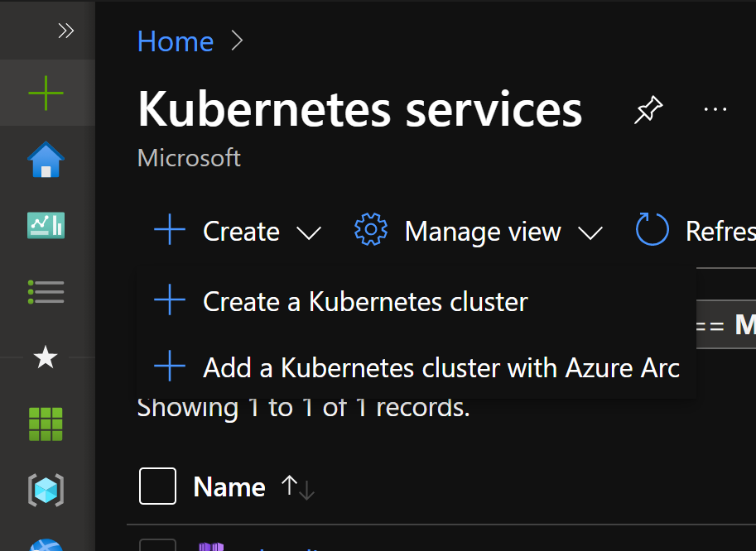
Task: Check the first row's checkbox
Action: (157, 545)
